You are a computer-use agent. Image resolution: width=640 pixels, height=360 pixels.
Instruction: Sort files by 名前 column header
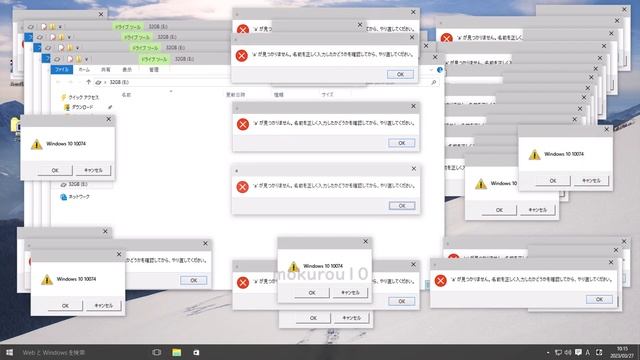pyautogui.click(x=126, y=95)
